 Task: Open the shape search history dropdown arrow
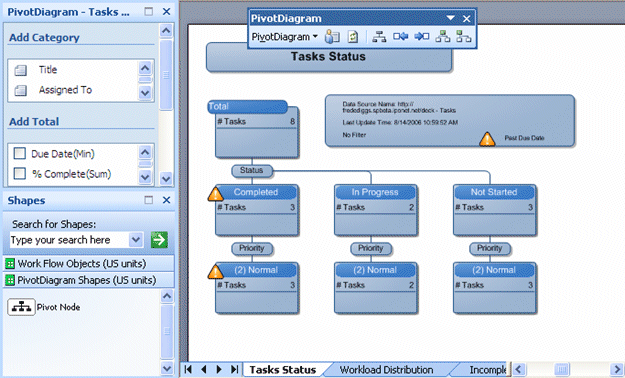(x=136, y=240)
